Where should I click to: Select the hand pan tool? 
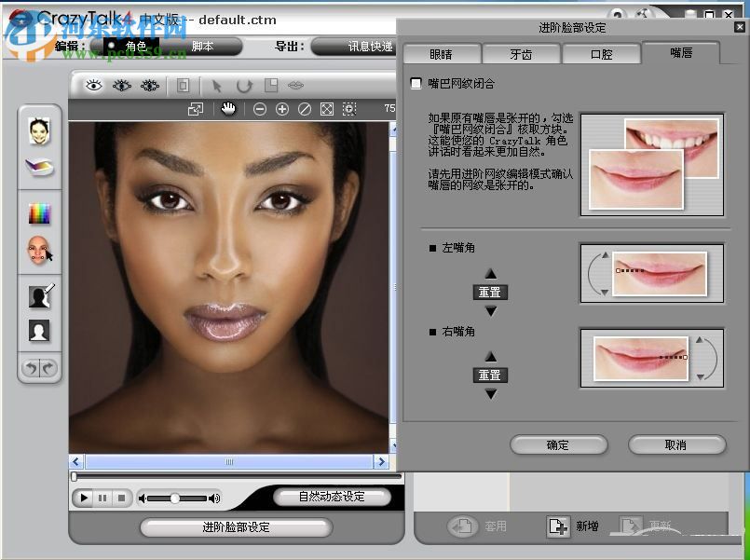231,108
